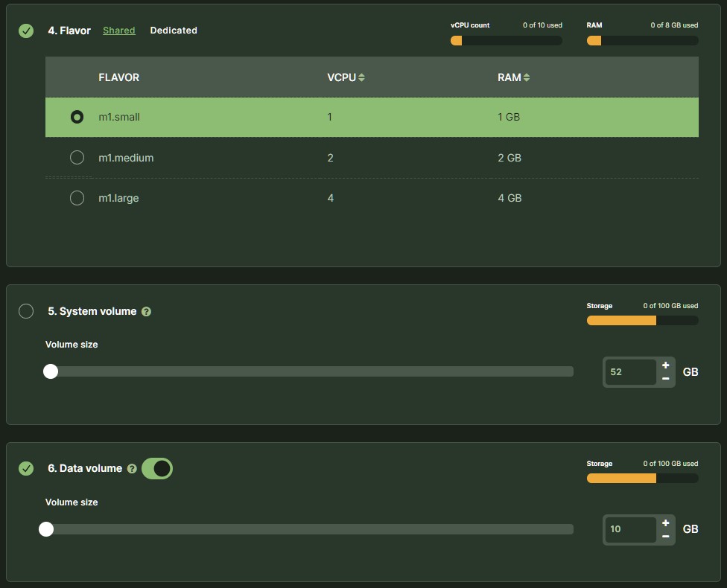Choose the m1.large flavor radio button
The height and width of the screenshot is (588, 727).
tap(77, 198)
